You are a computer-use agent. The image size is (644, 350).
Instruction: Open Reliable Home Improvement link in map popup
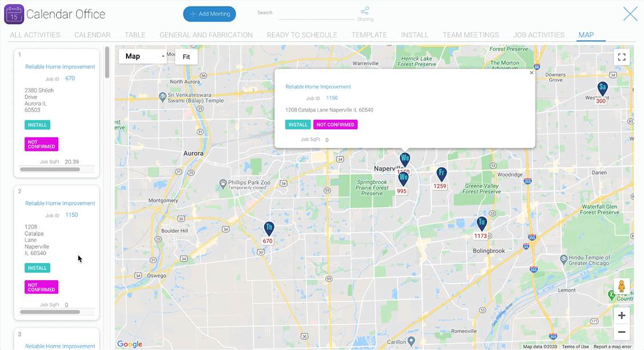[x=318, y=87]
